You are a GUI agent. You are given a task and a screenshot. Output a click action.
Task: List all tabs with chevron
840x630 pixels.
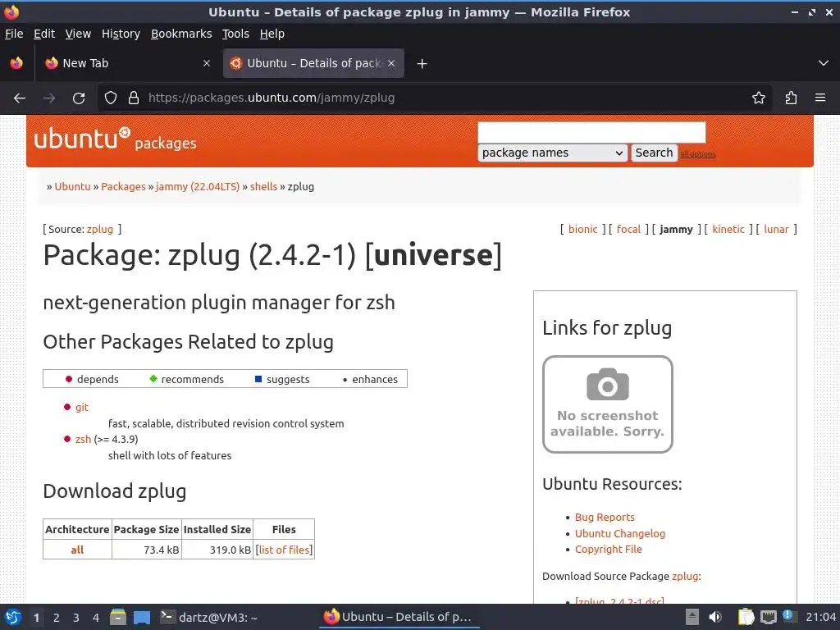click(824, 63)
